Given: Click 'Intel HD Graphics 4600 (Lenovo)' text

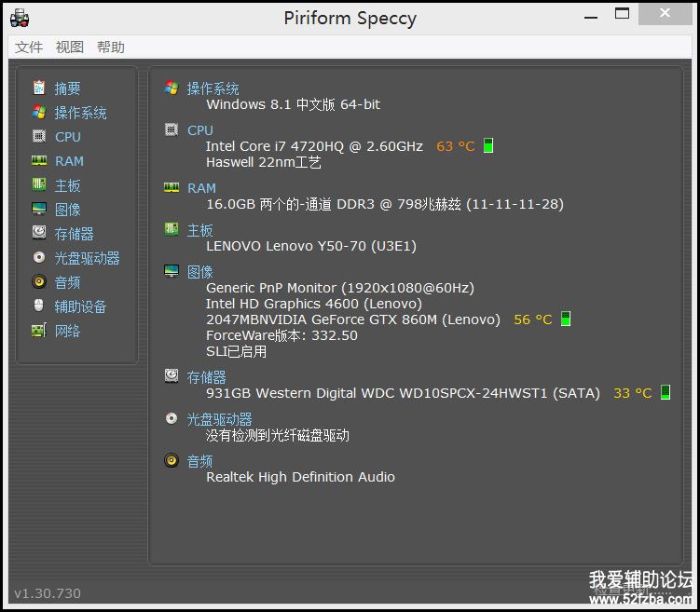Looking at the screenshot, I should 314,304.
